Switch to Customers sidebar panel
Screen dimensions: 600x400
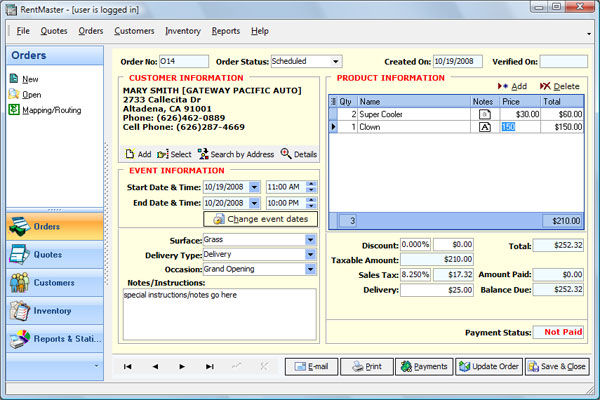click(x=53, y=283)
